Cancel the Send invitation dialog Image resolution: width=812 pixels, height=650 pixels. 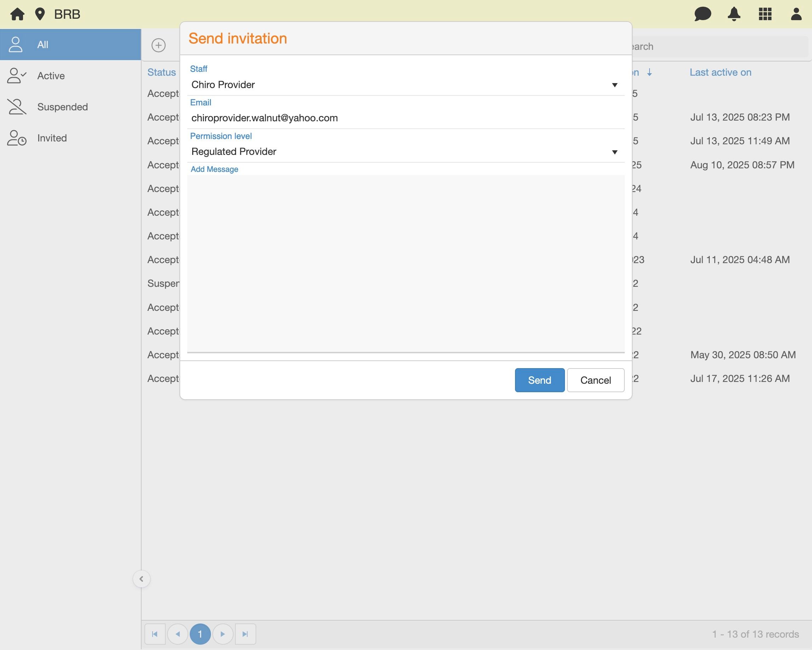pyautogui.click(x=595, y=380)
